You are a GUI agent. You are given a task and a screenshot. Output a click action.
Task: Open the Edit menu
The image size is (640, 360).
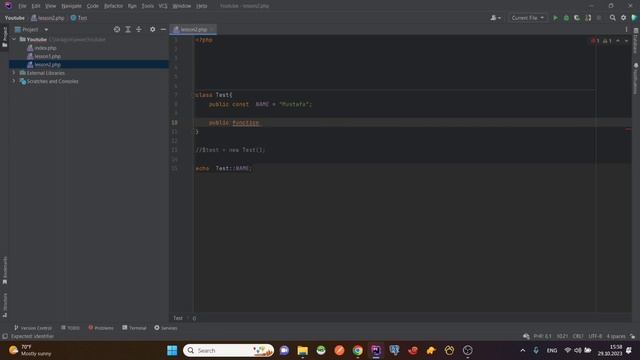(36, 6)
